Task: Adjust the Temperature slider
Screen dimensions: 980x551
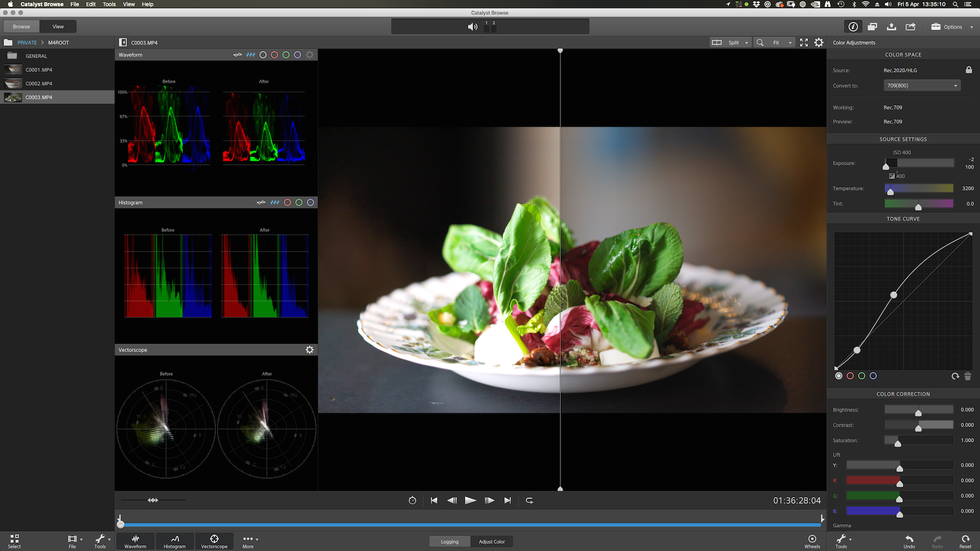Action: (919, 188)
